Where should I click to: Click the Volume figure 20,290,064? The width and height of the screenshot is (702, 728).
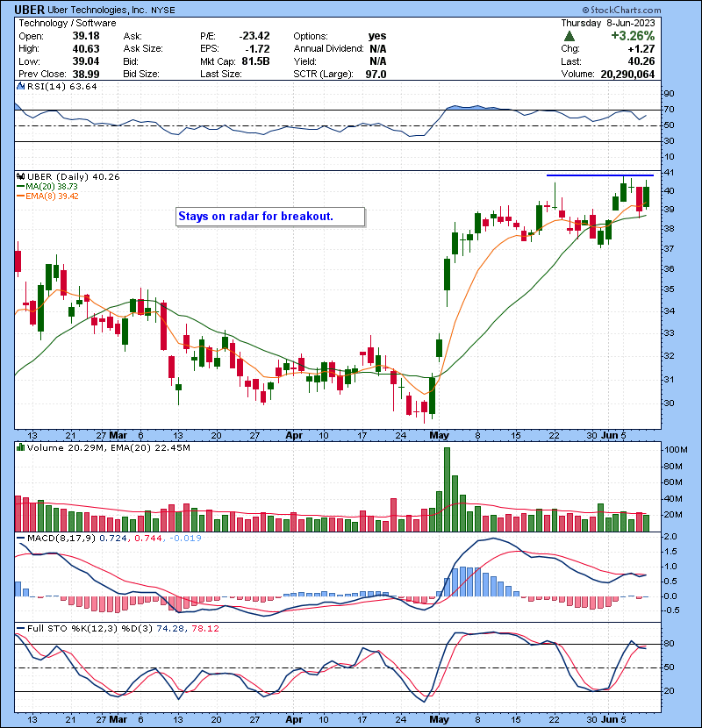click(x=627, y=74)
